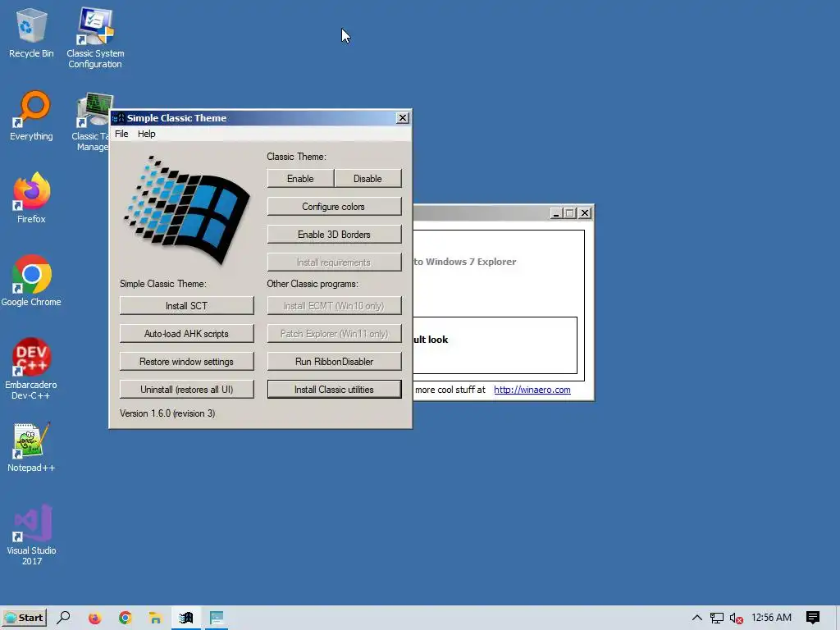Click Install SCT button

[186, 305]
